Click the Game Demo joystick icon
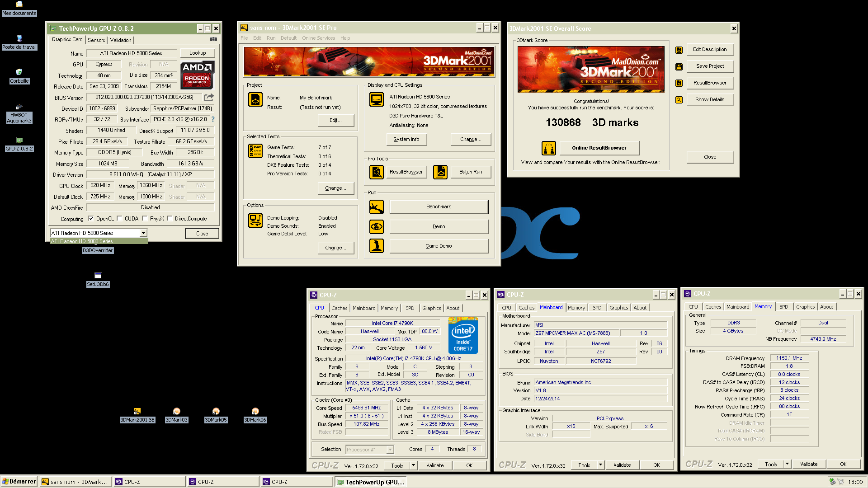The width and height of the screenshot is (868, 488). click(x=377, y=246)
